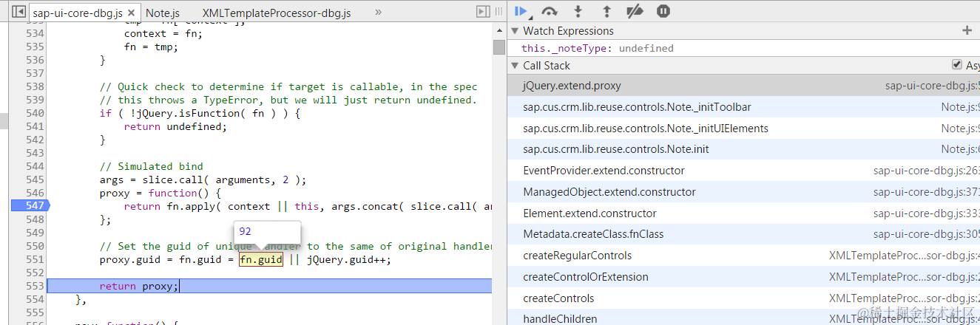Show more tabs with the double chevron

(x=379, y=13)
